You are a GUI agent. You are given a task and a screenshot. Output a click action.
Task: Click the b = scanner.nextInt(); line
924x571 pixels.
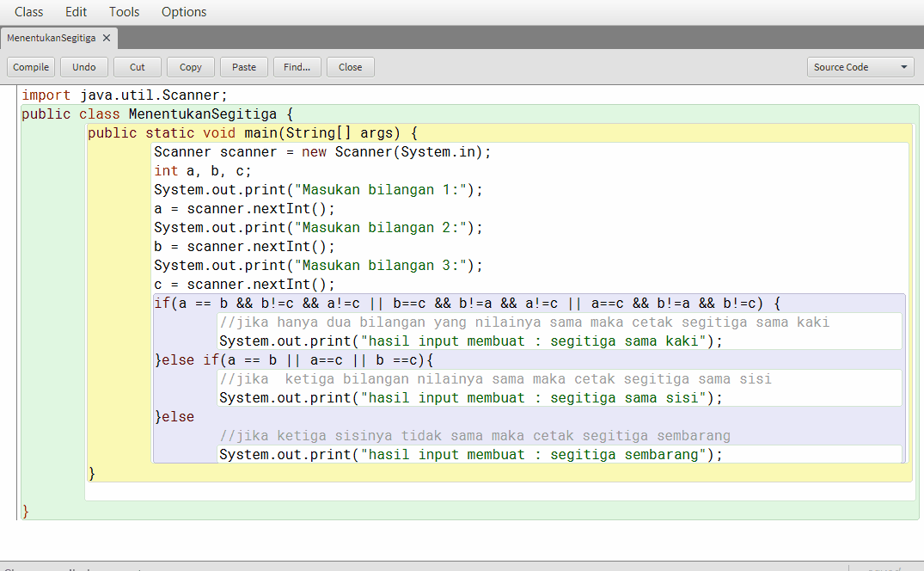tap(245, 246)
